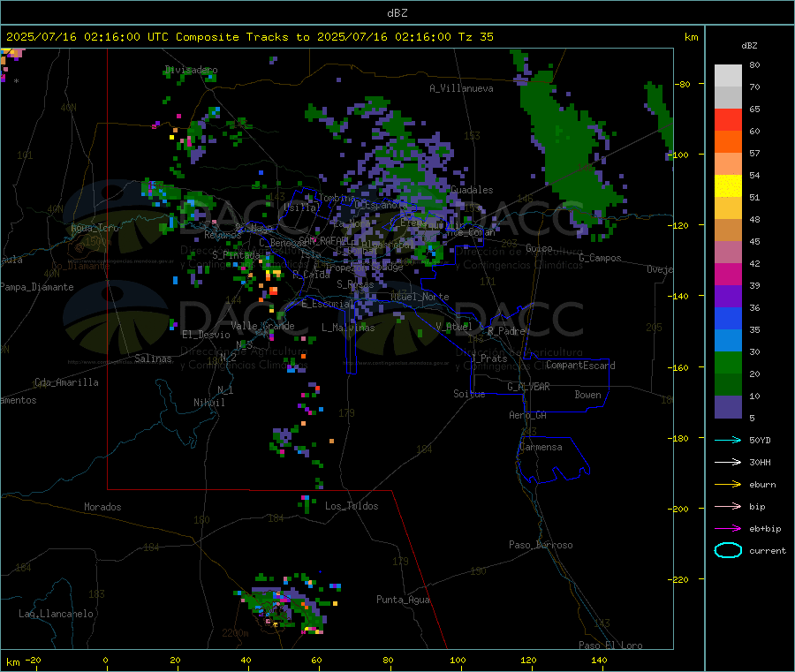Click the Soitue map label

click(469, 394)
